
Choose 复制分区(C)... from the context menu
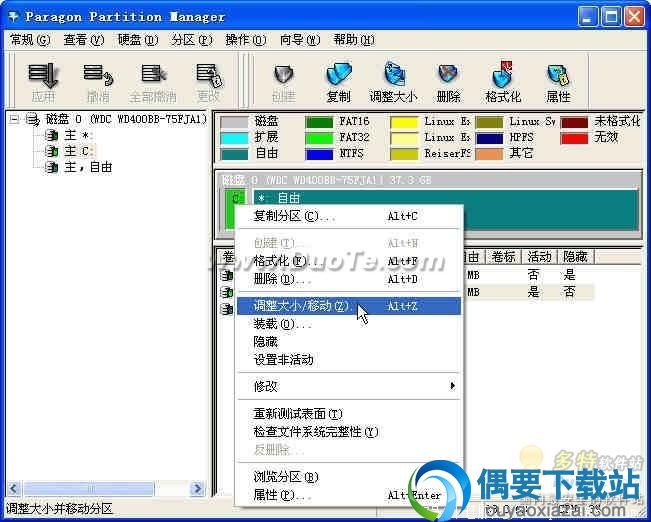[x=349, y=216]
